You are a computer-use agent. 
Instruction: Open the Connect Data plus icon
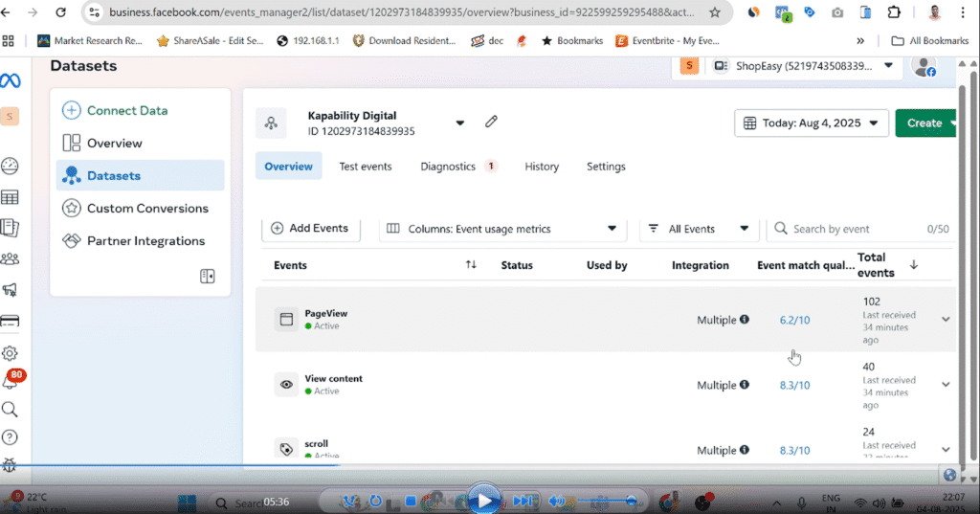[72, 110]
